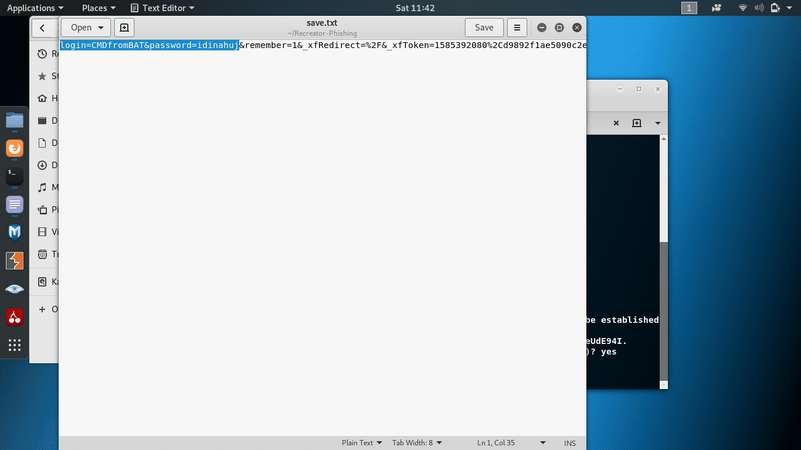801x450 pixels.
Task: Open the Places menu
Action: tap(99, 8)
